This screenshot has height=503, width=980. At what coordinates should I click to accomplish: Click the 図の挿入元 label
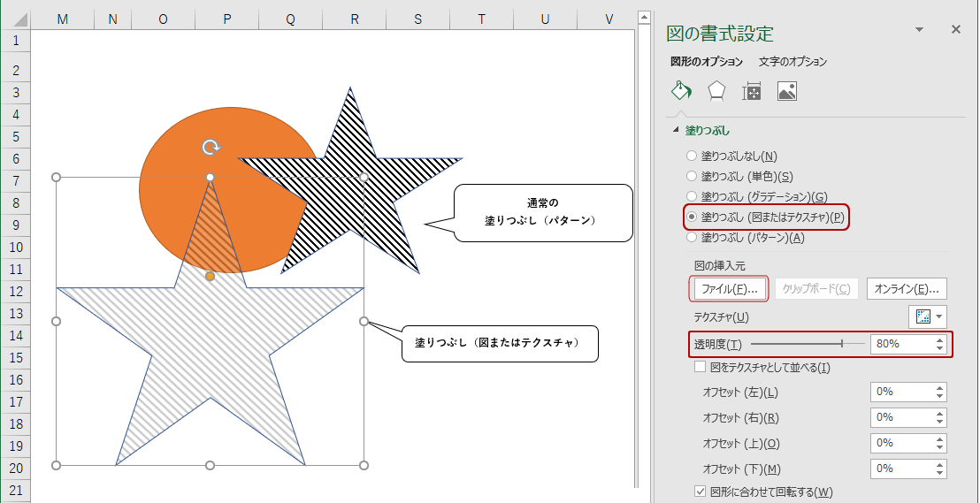coord(719,266)
